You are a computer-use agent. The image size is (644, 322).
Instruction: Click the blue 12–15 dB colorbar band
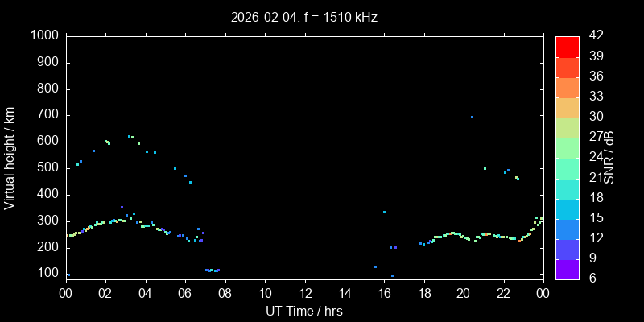tap(567, 228)
